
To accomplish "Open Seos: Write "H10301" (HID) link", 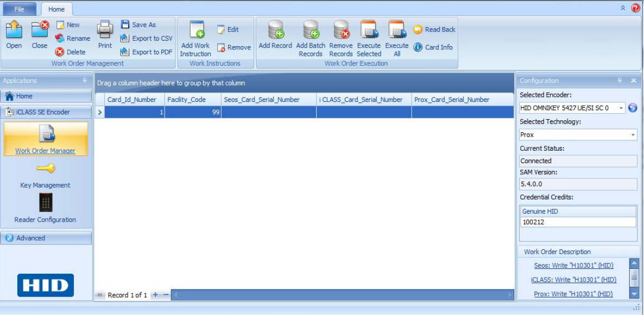I will coord(574,265).
